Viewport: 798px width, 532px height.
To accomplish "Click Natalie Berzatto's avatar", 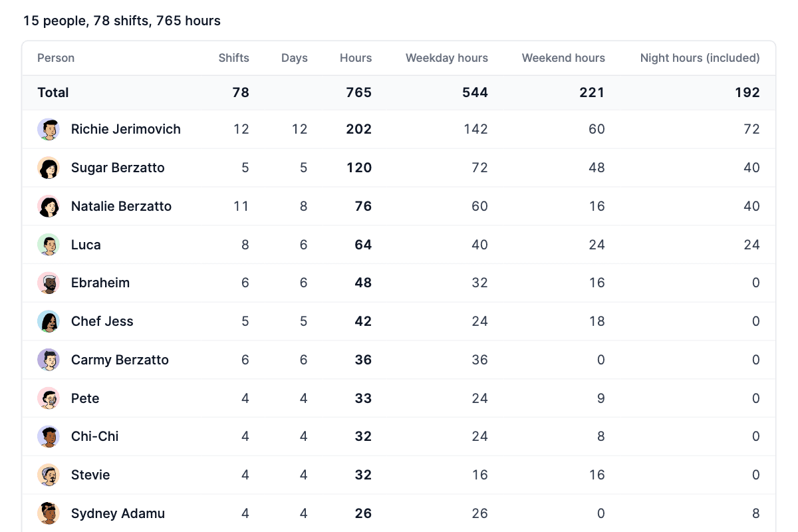I will pyautogui.click(x=49, y=206).
